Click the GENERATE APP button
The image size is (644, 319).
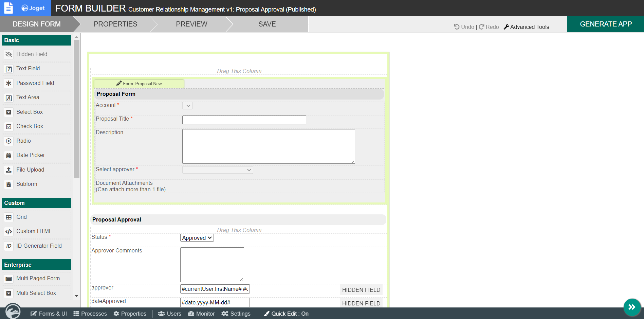coord(605,24)
